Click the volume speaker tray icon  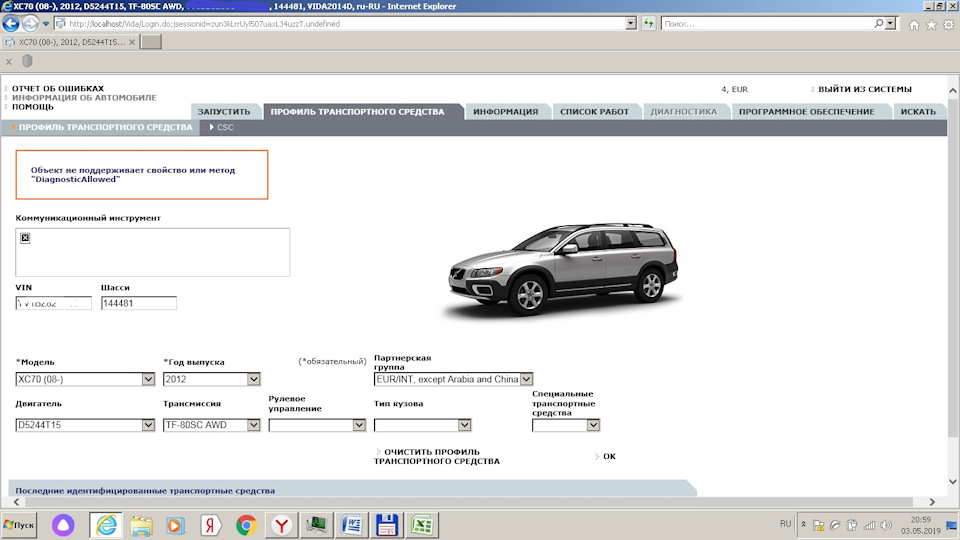click(x=886, y=525)
